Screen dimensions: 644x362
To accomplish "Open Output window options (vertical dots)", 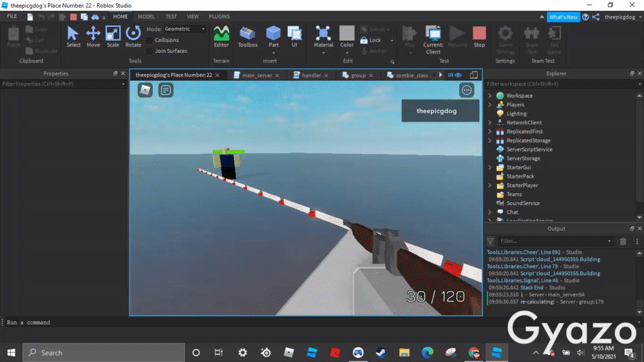I will click(637, 241).
